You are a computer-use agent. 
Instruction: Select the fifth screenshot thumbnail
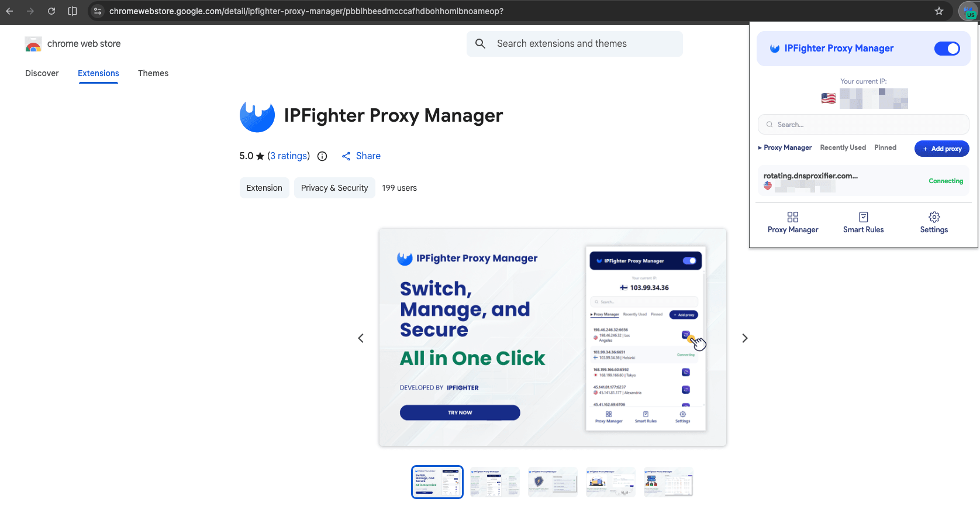668,482
